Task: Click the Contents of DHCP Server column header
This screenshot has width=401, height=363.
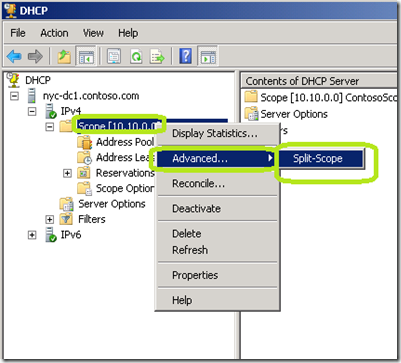Action: pyautogui.click(x=319, y=81)
